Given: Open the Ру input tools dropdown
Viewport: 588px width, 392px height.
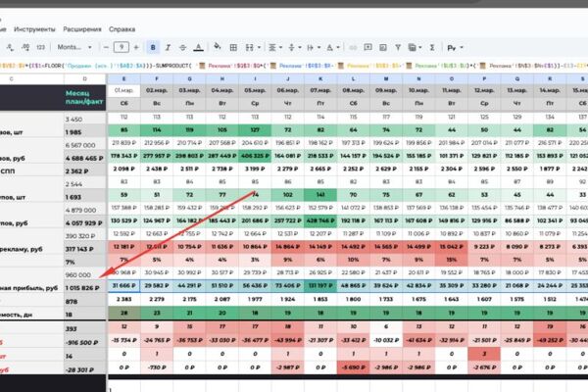Looking at the screenshot, I should [x=456, y=48].
